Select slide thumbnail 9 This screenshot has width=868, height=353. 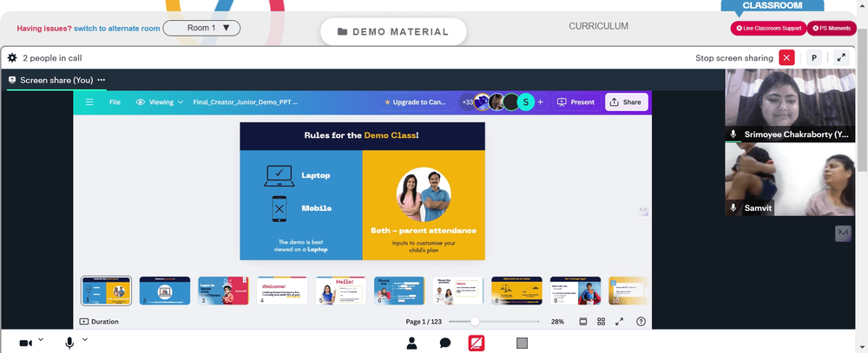pos(575,291)
